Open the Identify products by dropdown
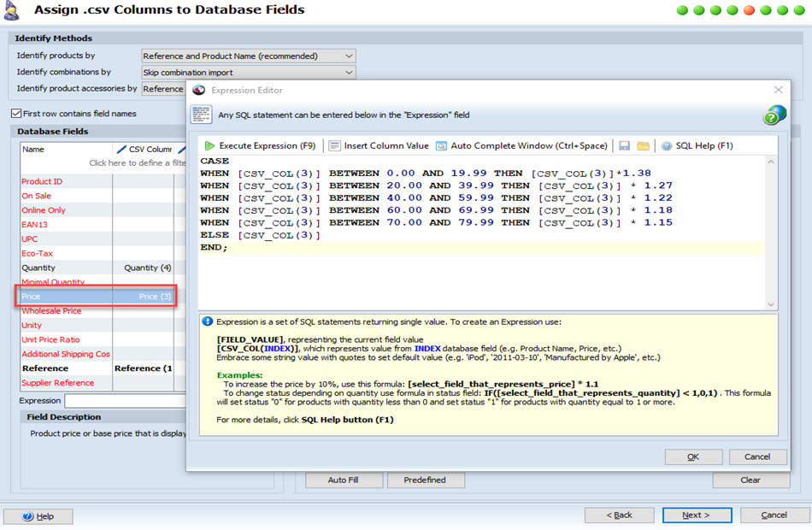 (x=249, y=56)
